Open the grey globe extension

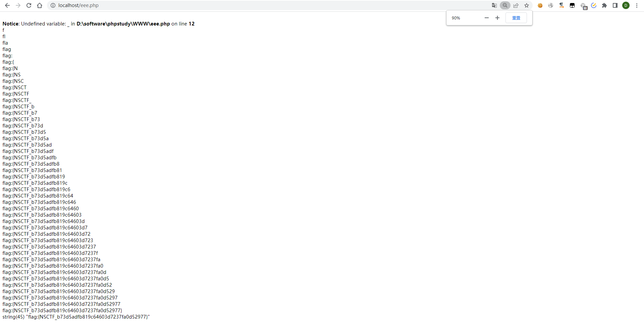pos(551,5)
